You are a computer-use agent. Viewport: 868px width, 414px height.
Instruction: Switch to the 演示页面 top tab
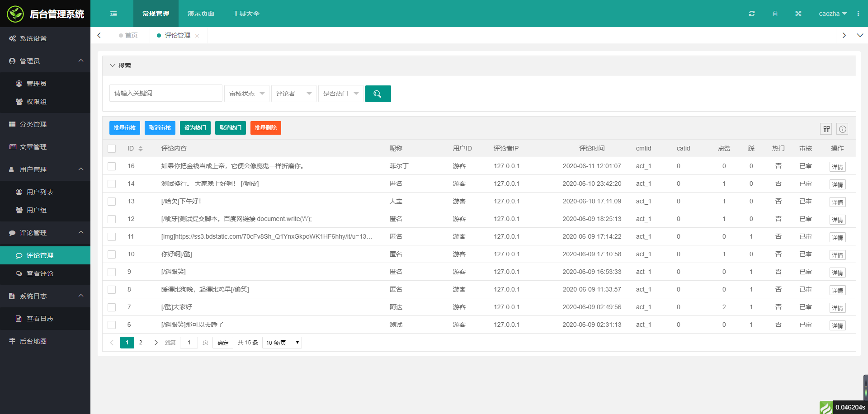coord(201,14)
